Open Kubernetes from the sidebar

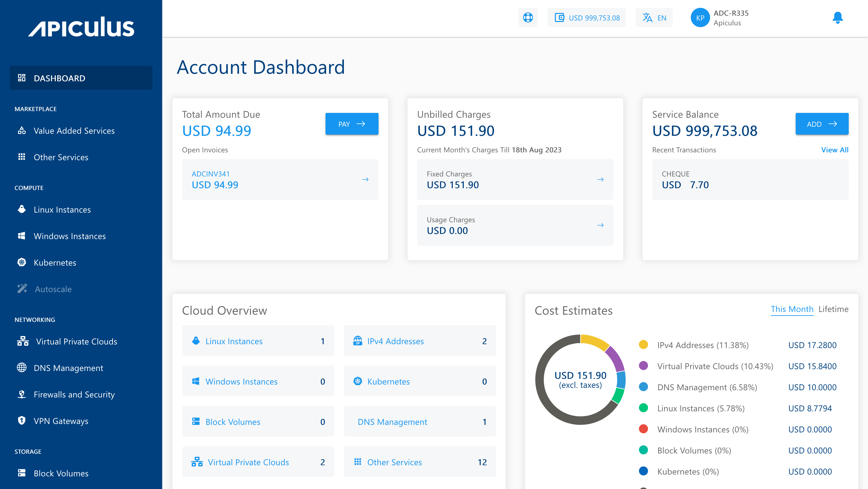55,263
